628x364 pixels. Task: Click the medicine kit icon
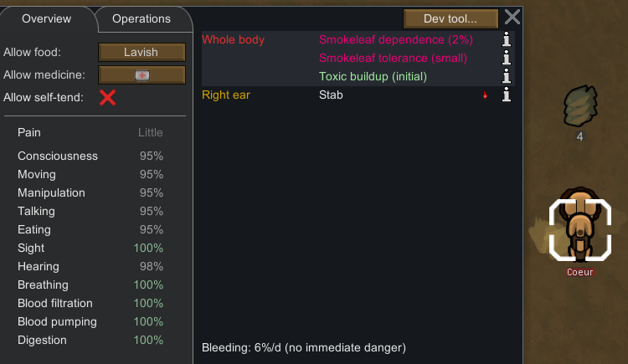pos(142,75)
